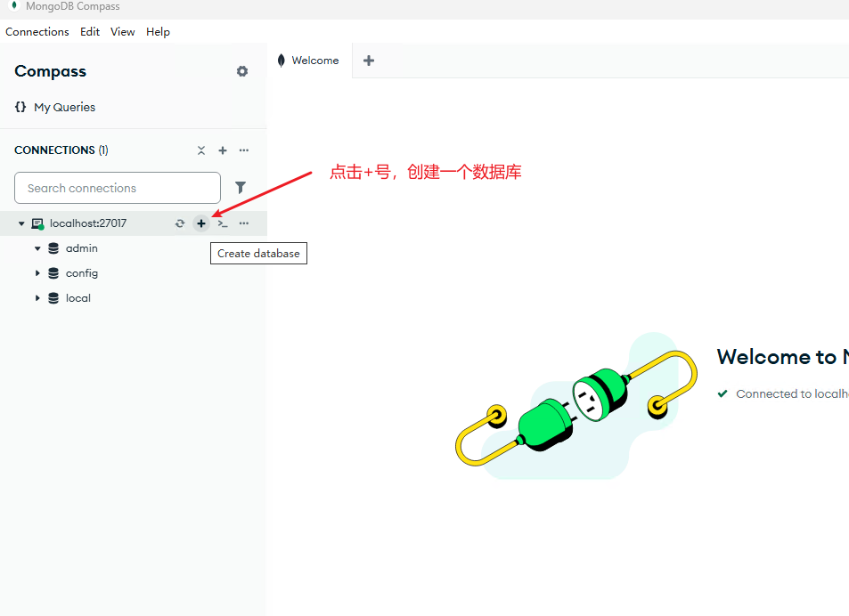Screen dimensions: 849x616
Task: Collapse the localhost:27017 connection
Action: pyautogui.click(x=21, y=223)
